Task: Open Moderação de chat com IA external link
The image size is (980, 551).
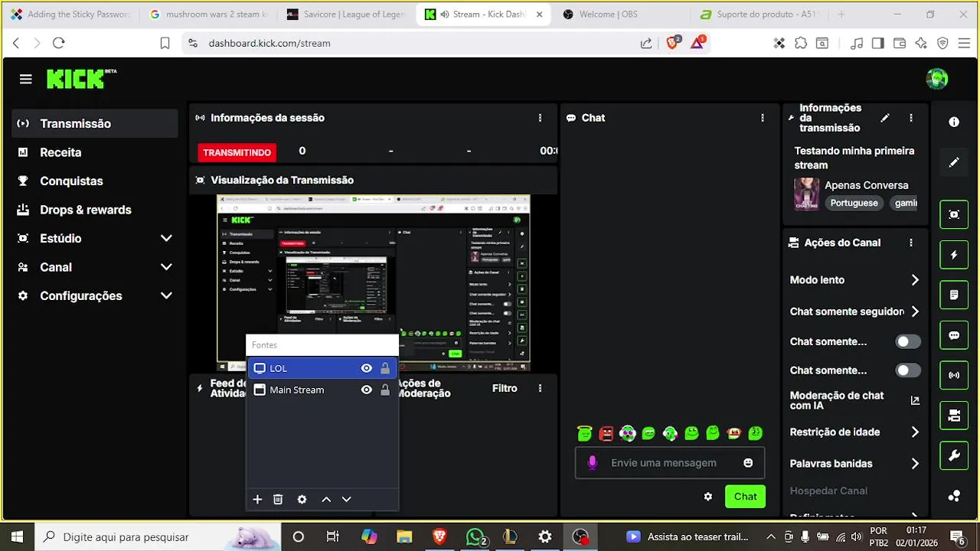Action: pyautogui.click(x=915, y=400)
